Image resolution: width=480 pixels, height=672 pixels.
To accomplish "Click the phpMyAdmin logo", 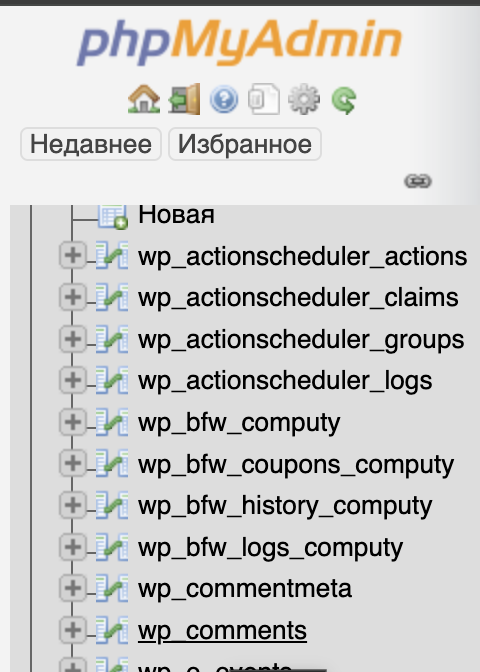I will (x=239, y=43).
